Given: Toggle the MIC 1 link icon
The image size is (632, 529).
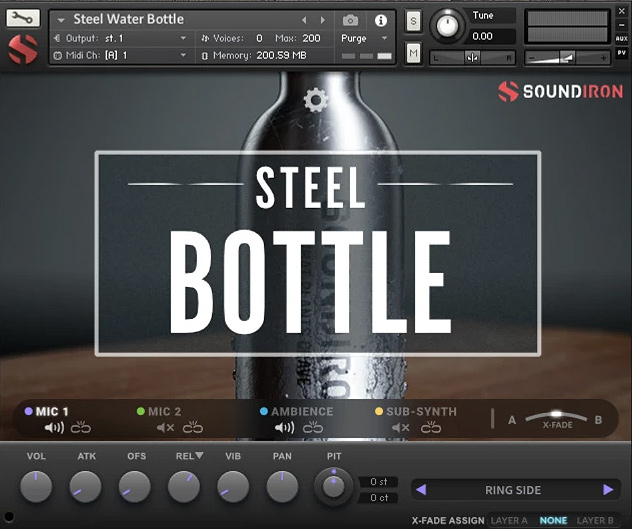Looking at the screenshot, I should click(81, 427).
